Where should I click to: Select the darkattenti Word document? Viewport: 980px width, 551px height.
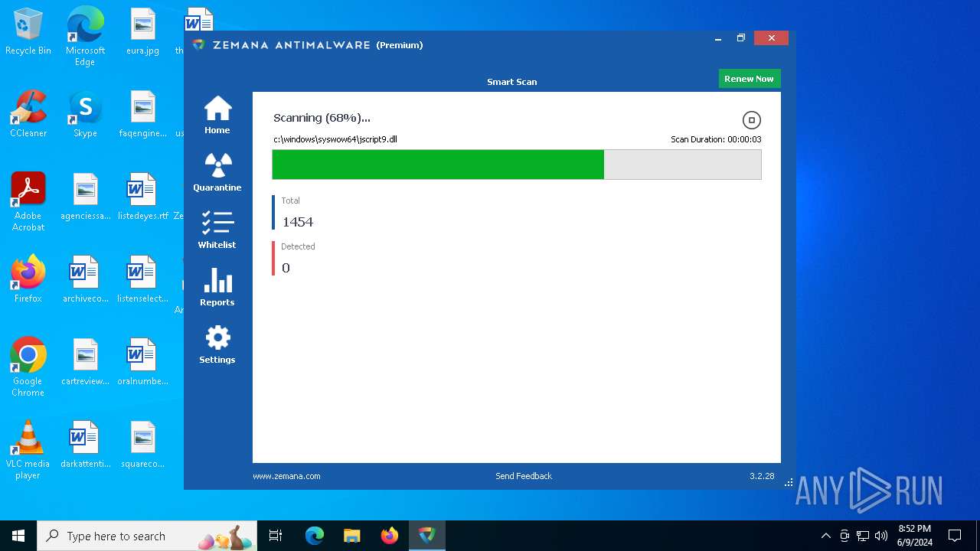tap(85, 445)
